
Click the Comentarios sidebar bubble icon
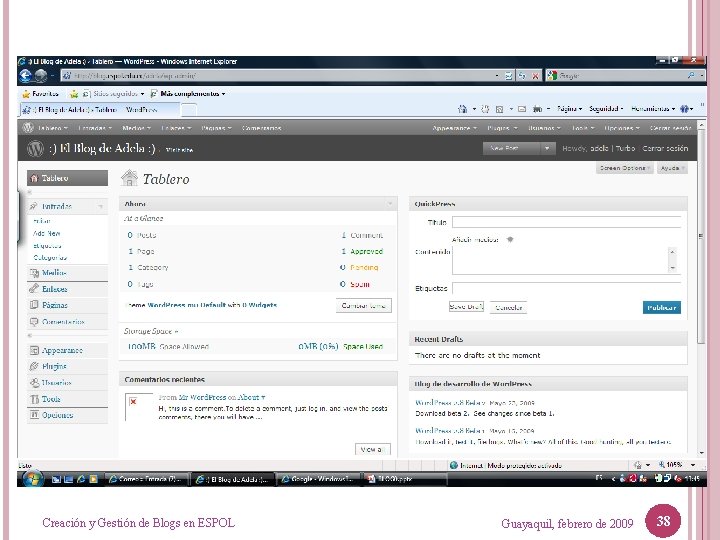[x=34, y=321]
